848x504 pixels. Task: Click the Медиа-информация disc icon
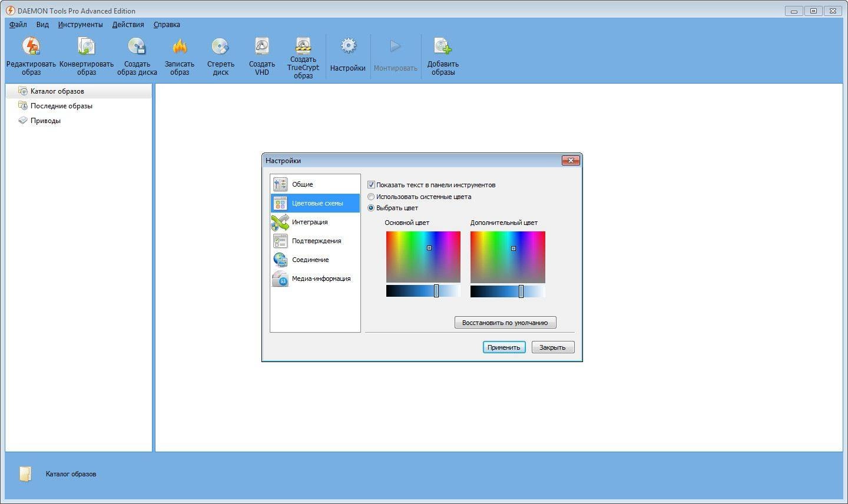pos(280,278)
